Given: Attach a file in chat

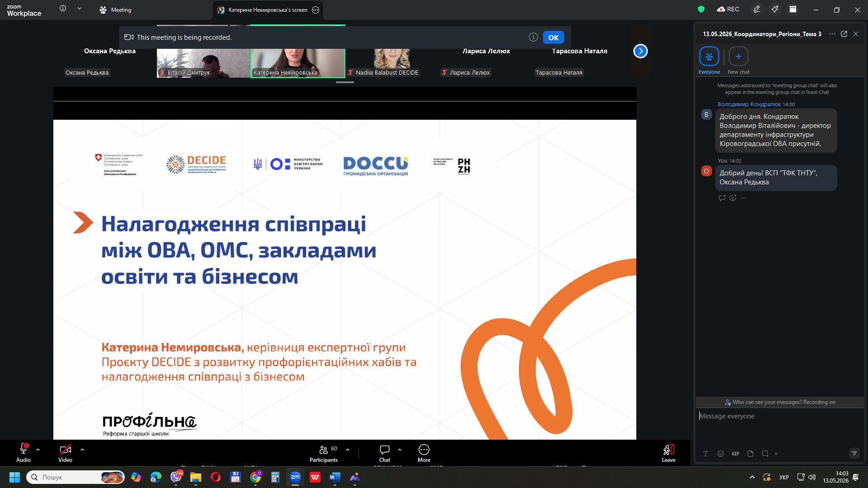Looking at the screenshot, I should 750,454.
